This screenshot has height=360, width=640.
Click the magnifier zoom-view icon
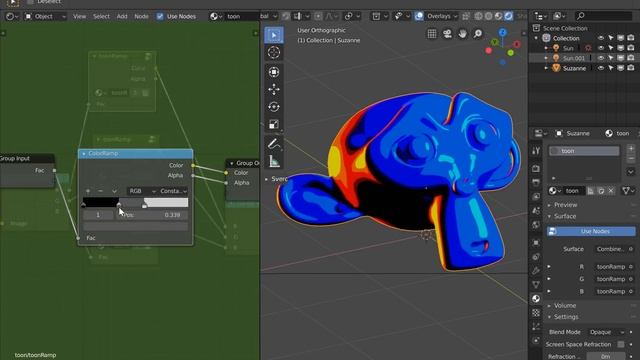478,34
